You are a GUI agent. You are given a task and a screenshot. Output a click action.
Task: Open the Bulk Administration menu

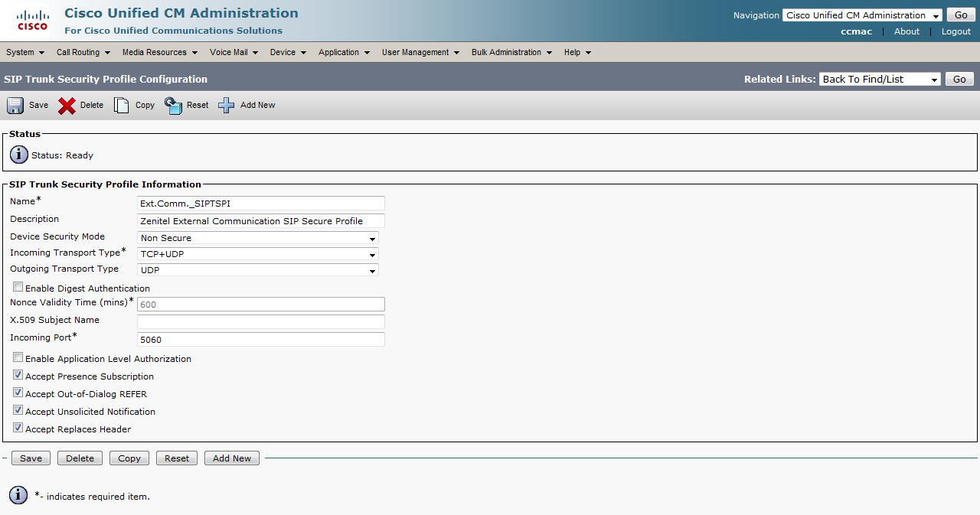coord(511,53)
